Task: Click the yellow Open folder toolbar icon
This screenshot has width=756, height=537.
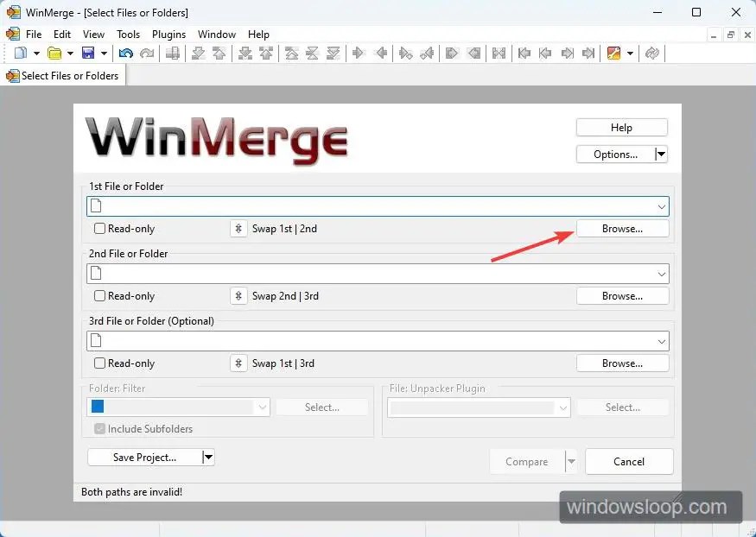Action: coord(54,53)
